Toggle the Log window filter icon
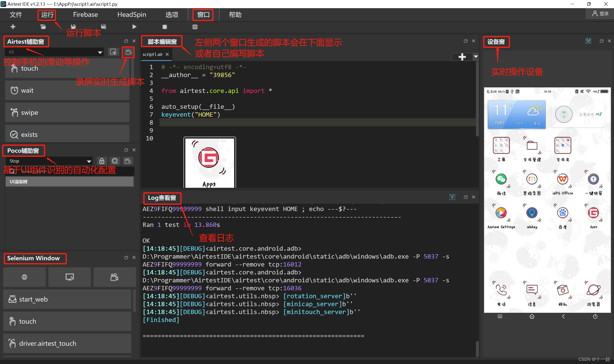 pos(452,197)
